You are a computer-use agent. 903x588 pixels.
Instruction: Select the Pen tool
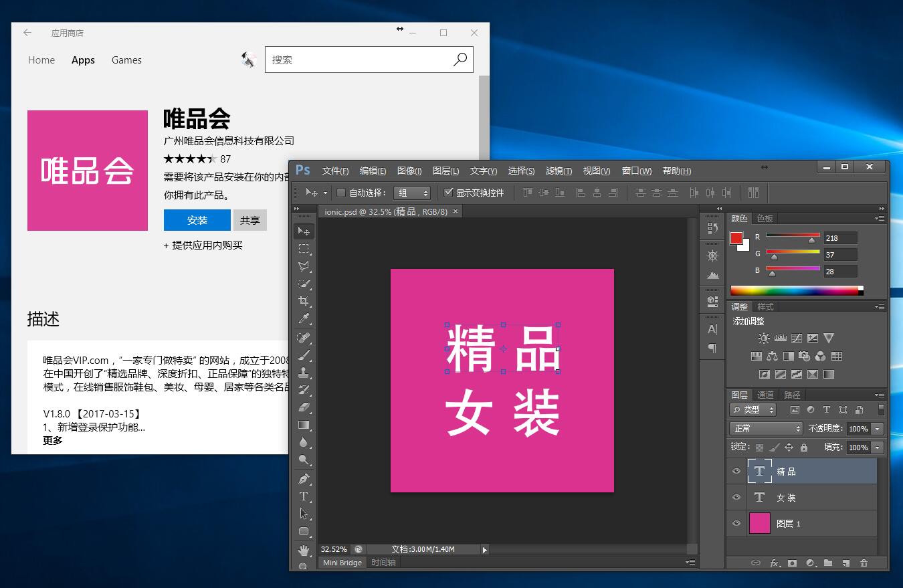(x=304, y=479)
